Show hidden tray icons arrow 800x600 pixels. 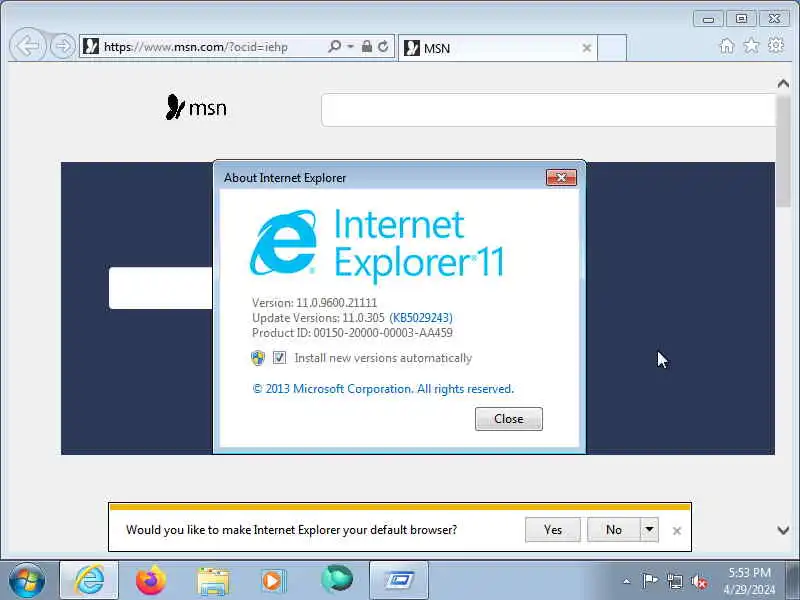[x=627, y=581]
